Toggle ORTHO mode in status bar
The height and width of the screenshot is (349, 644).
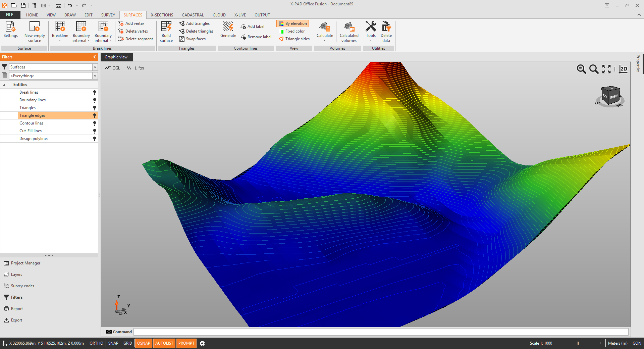pyautogui.click(x=96, y=343)
